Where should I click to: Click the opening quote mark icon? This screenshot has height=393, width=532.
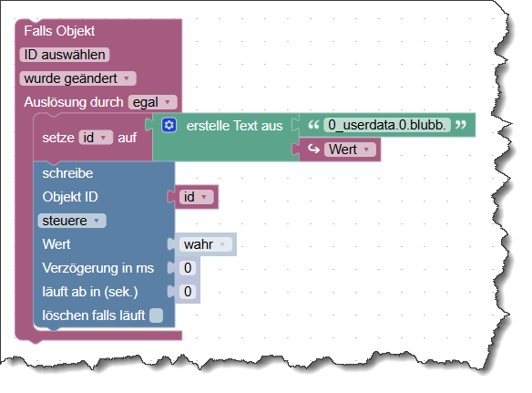coord(313,125)
